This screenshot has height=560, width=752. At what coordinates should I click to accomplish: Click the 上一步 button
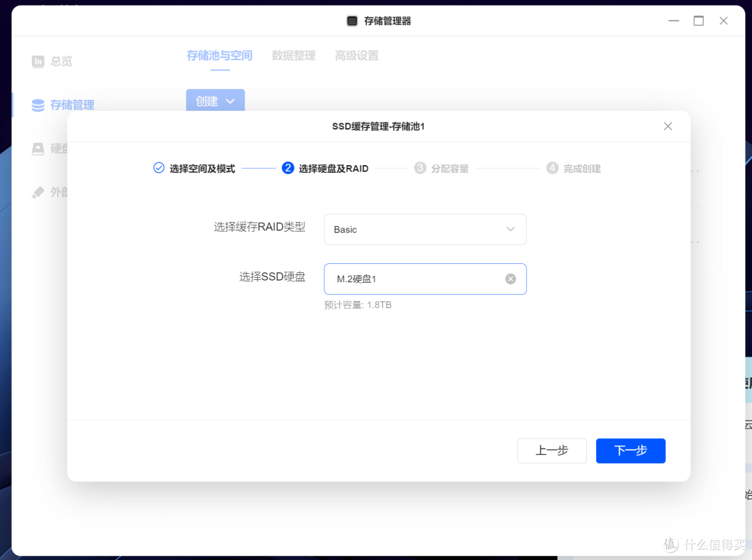point(551,451)
